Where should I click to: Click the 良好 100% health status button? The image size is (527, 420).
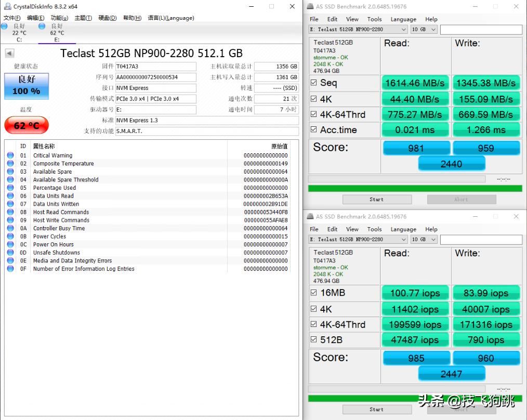(x=27, y=86)
